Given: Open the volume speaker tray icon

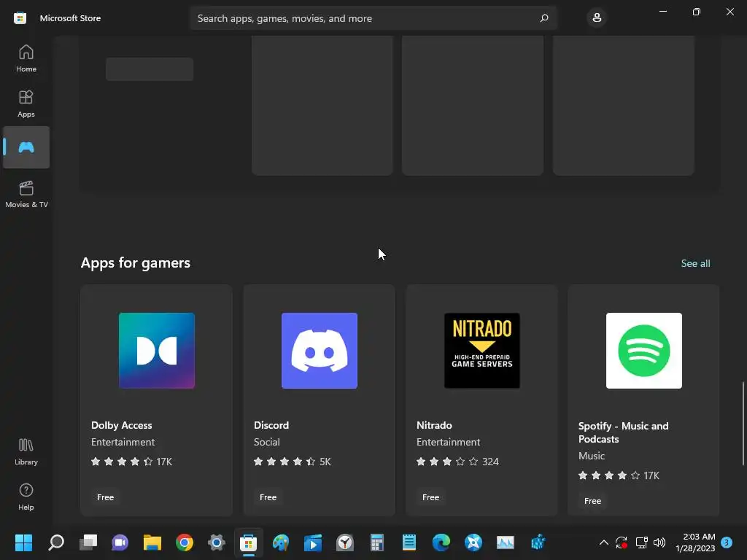Looking at the screenshot, I should (659, 542).
